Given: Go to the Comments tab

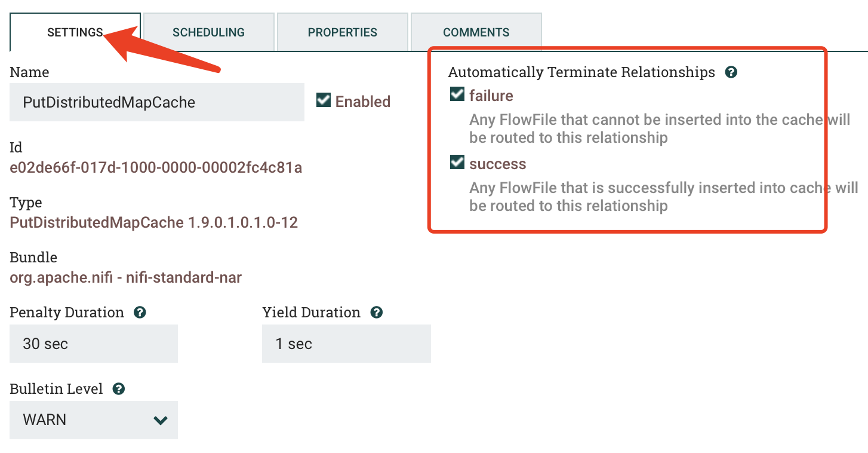Looking at the screenshot, I should (x=476, y=32).
